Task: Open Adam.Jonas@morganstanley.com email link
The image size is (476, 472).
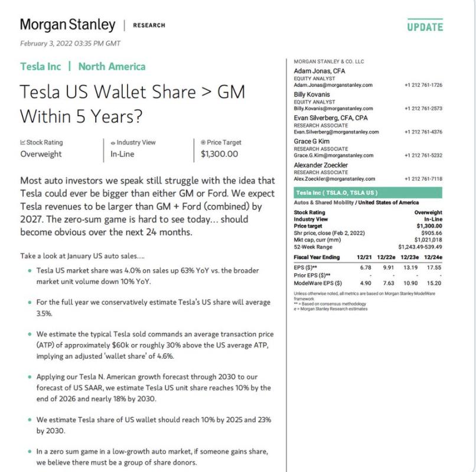Action: (x=333, y=85)
